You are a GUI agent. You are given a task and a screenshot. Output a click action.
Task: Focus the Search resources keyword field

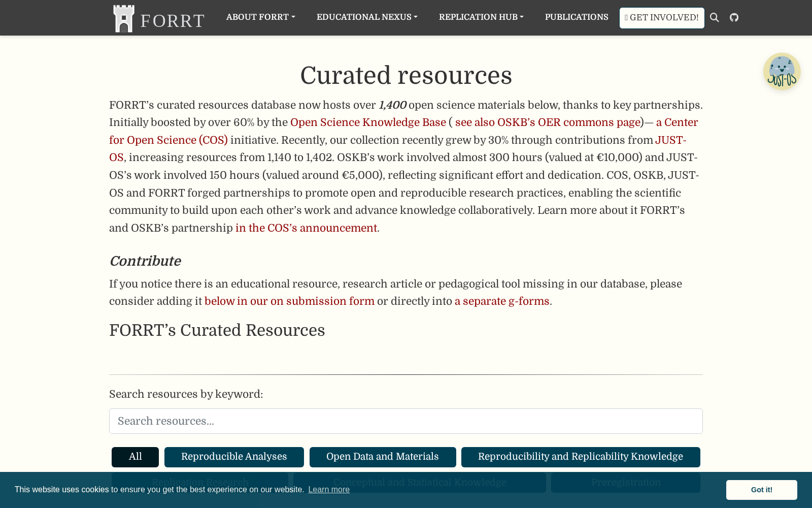pos(406,421)
